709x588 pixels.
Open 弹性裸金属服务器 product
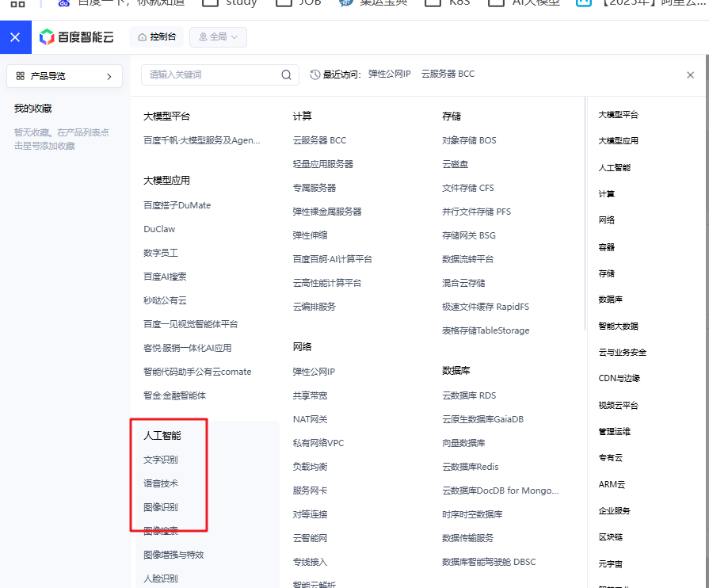pos(327,212)
